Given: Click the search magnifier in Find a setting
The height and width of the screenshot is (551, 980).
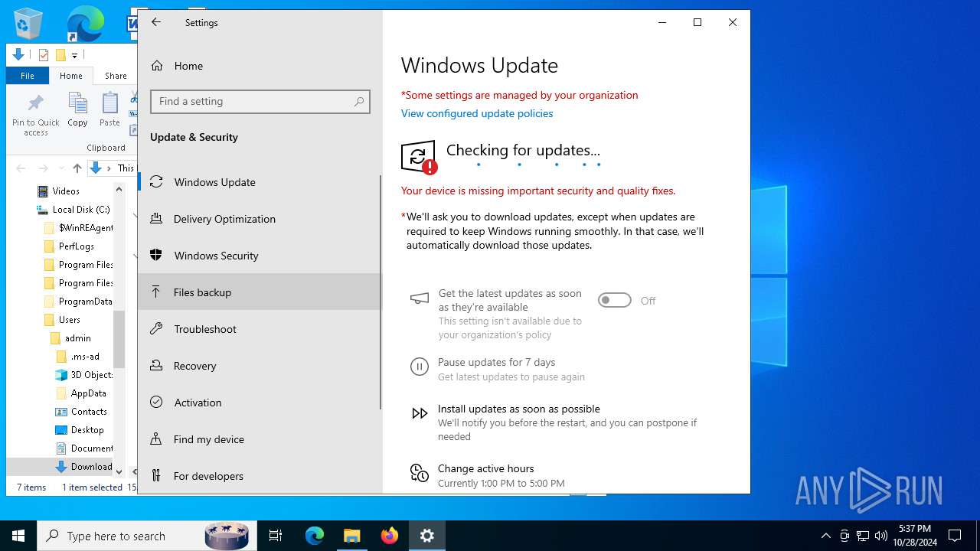Looking at the screenshot, I should tap(359, 101).
